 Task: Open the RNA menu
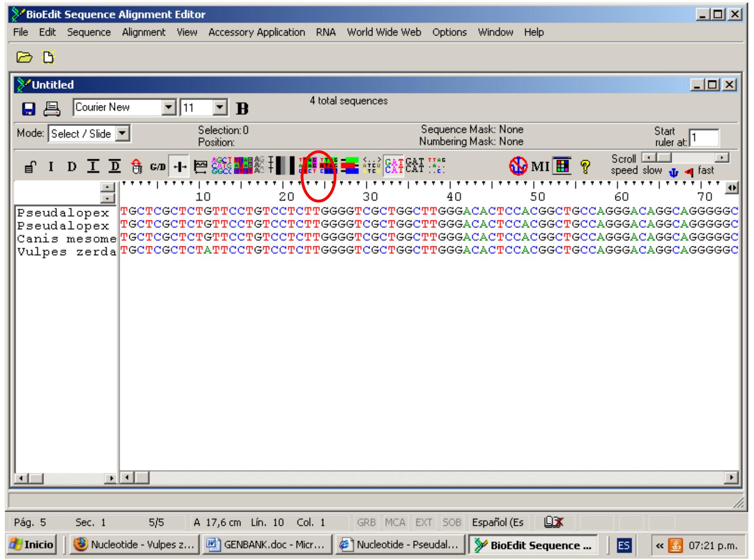pyautogui.click(x=326, y=33)
